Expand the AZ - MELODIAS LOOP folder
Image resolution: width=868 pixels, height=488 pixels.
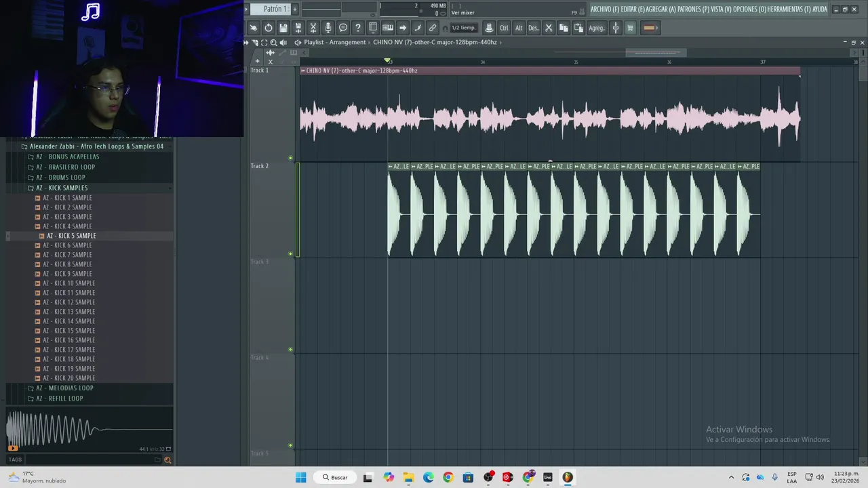coord(64,388)
